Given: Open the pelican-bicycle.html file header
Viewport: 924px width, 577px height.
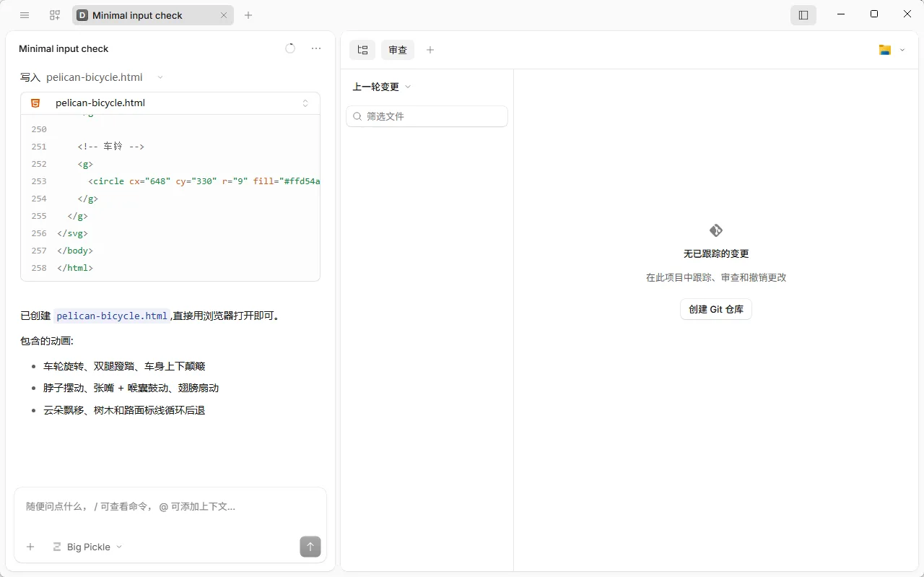Looking at the screenshot, I should [x=170, y=103].
